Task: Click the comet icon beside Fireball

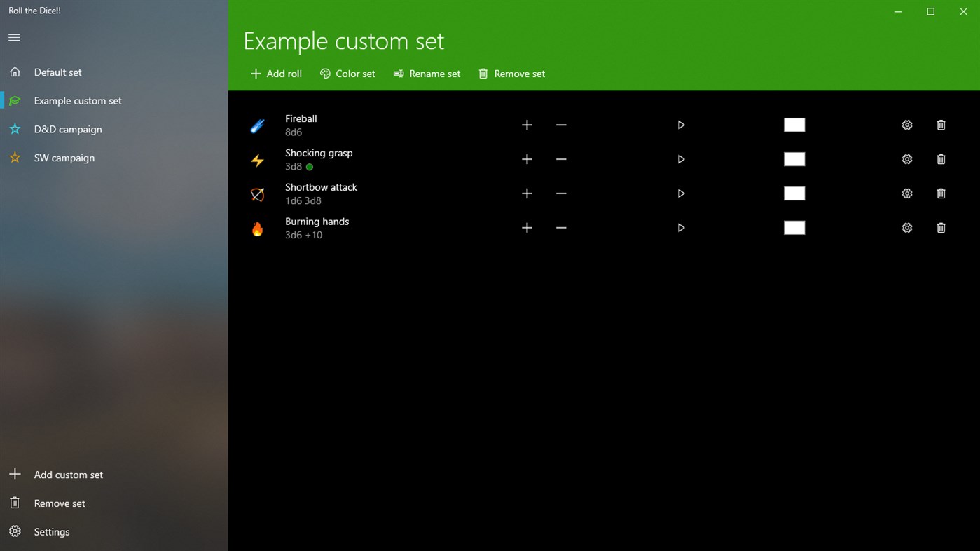Action: 257,125
